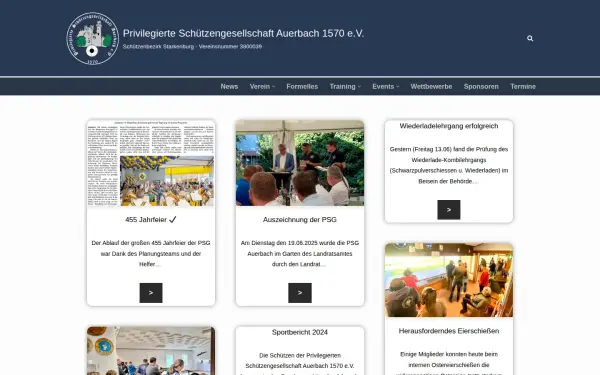Viewport: 600px width, 375px height.
Task: Open the Auszeichnung der PSG title
Action: (300, 220)
